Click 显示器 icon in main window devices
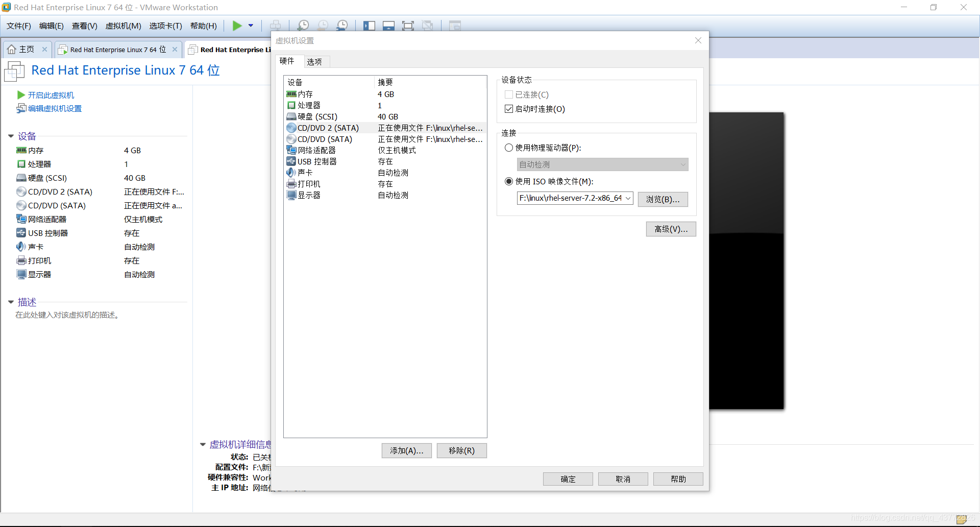This screenshot has height=527, width=980. [x=21, y=274]
